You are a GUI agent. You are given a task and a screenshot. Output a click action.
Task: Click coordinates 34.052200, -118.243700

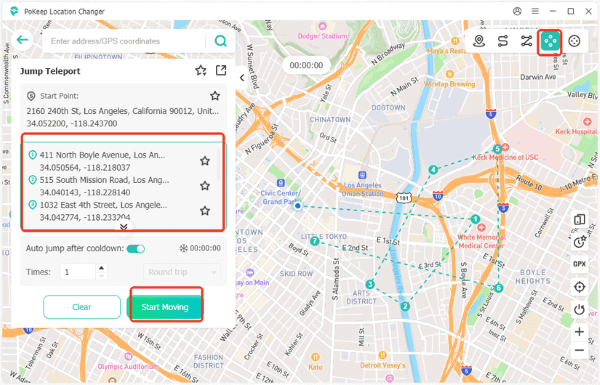pyautogui.click(x=72, y=124)
